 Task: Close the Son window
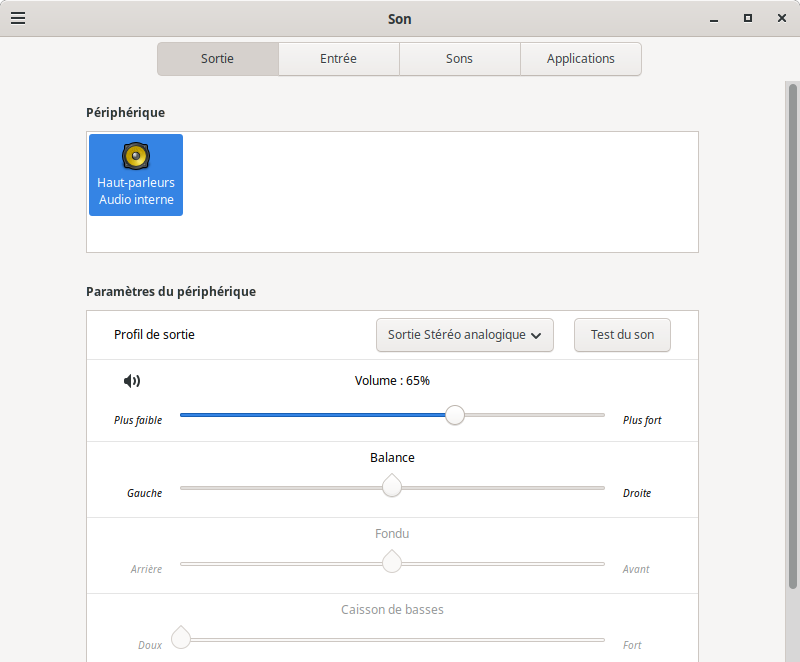(x=782, y=18)
